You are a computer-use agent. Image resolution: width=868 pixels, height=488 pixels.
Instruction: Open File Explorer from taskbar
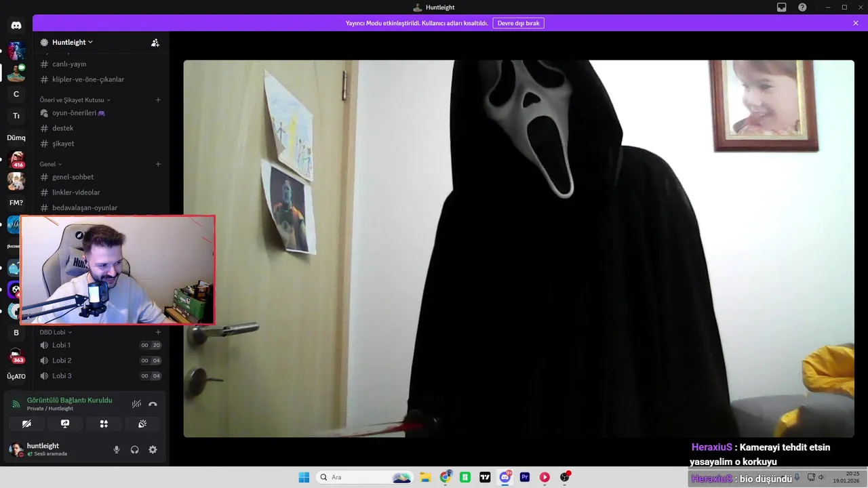click(x=425, y=477)
